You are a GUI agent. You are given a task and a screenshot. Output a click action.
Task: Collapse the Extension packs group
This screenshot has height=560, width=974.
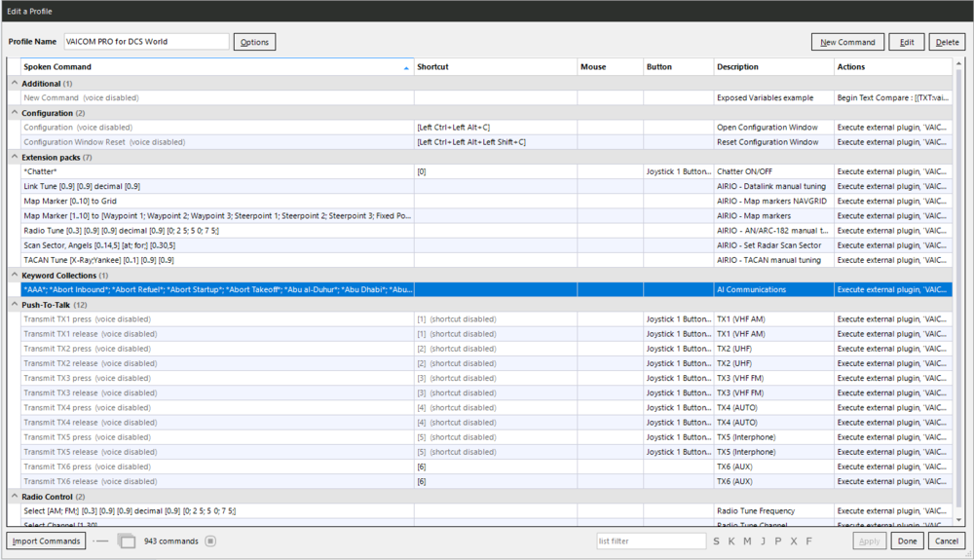15,157
